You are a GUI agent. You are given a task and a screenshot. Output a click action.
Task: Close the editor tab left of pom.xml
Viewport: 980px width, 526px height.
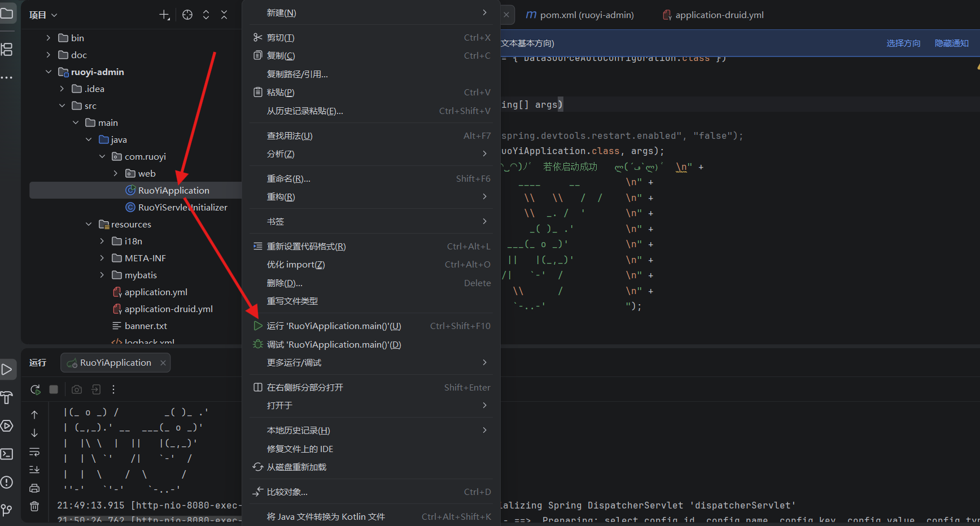pyautogui.click(x=506, y=15)
